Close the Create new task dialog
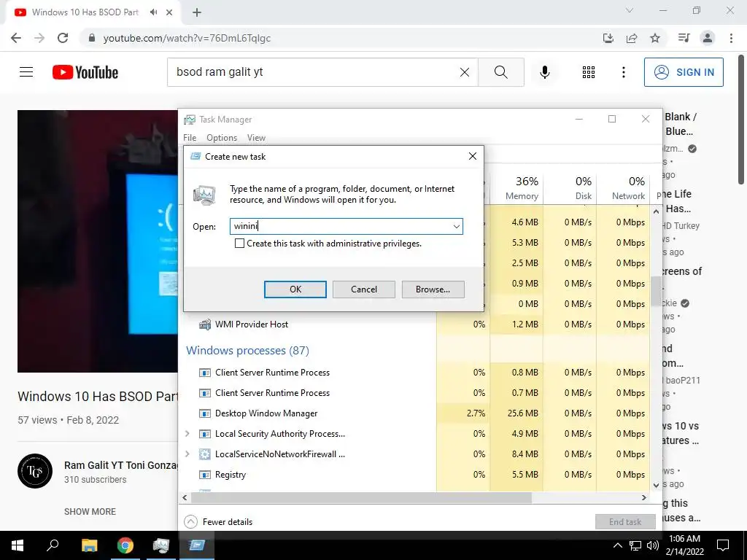The width and height of the screenshot is (747, 560). [x=472, y=156]
